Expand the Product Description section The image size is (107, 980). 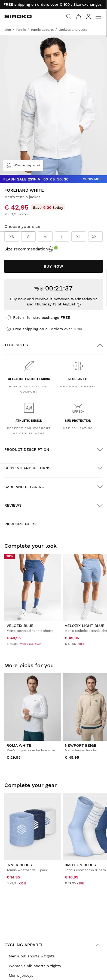tap(53, 449)
